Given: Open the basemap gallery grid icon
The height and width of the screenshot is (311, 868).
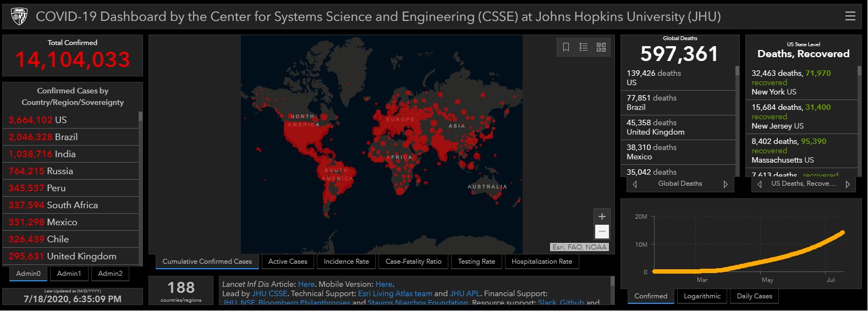Looking at the screenshot, I should [x=601, y=47].
